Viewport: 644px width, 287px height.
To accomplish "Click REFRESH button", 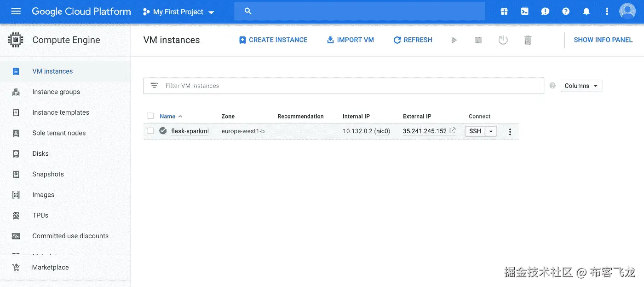I will pyautogui.click(x=413, y=40).
